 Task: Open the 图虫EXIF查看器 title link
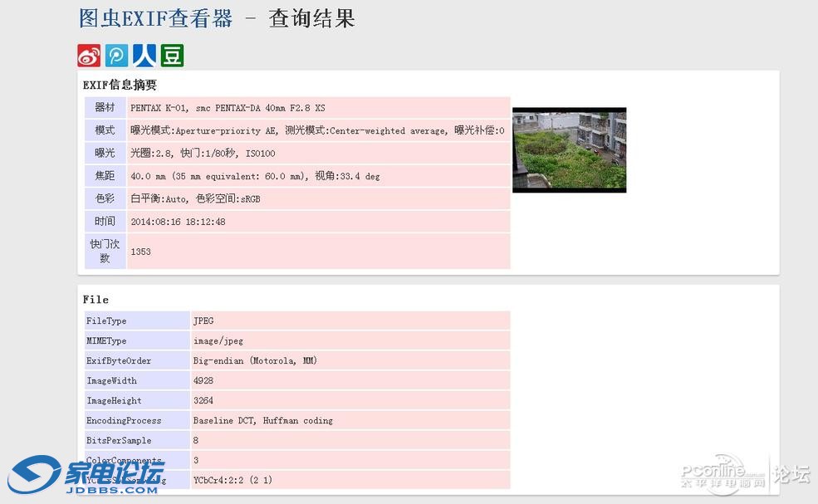(x=155, y=18)
